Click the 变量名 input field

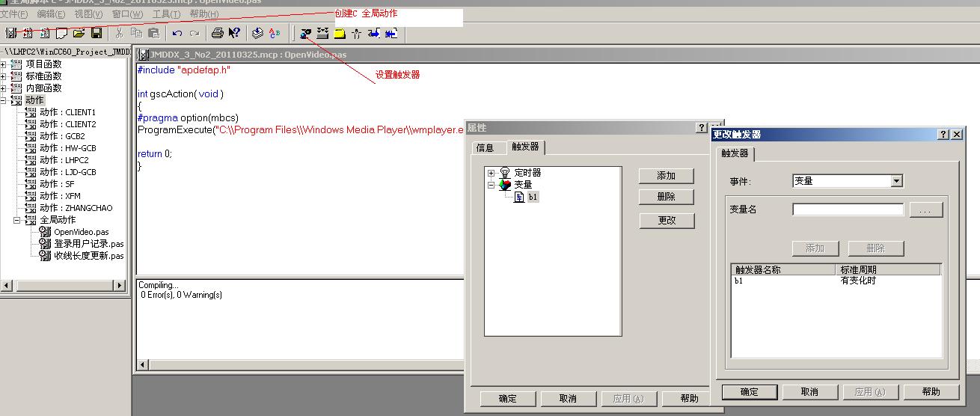pyautogui.click(x=848, y=209)
